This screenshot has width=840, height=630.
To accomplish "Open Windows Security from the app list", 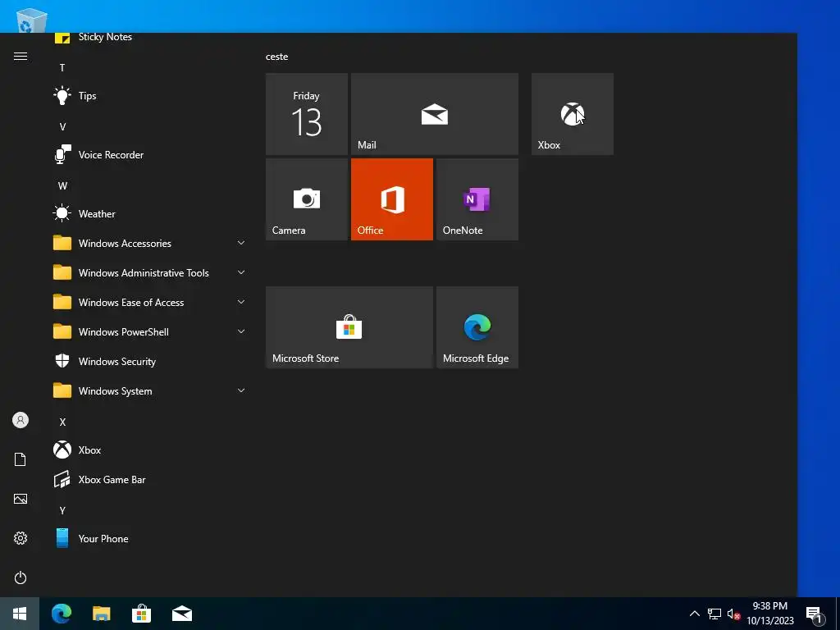I will point(150,362).
